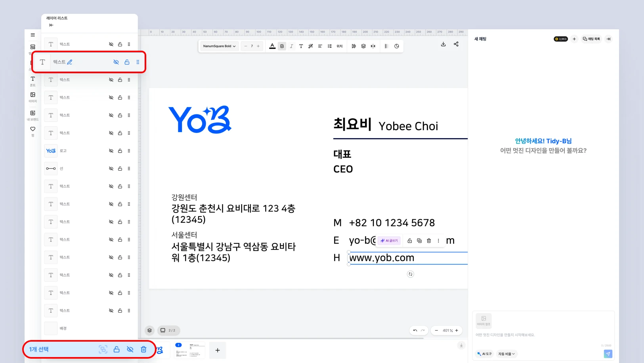
Task: Select the 배경 background layer row
Action: 90,328
